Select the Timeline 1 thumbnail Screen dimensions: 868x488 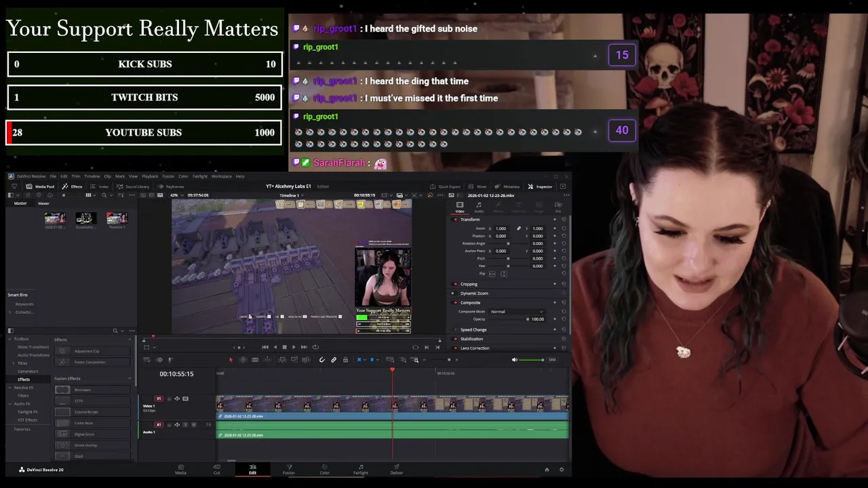tap(117, 218)
